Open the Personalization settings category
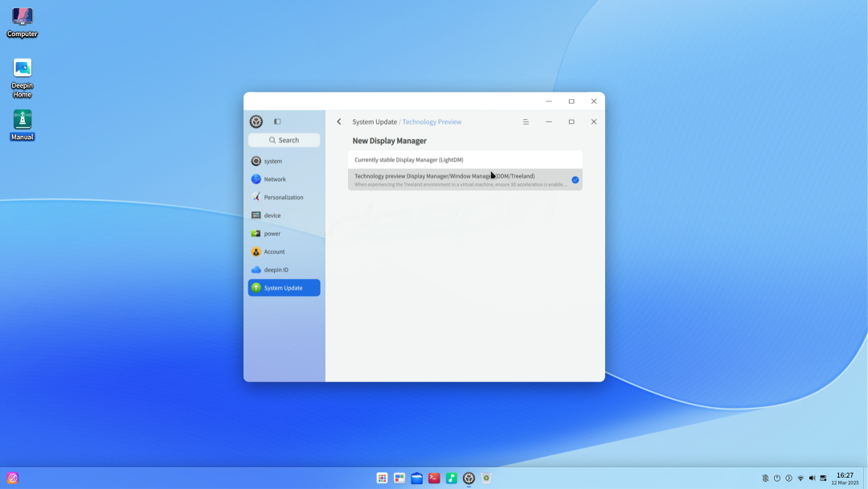 pos(284,197)
